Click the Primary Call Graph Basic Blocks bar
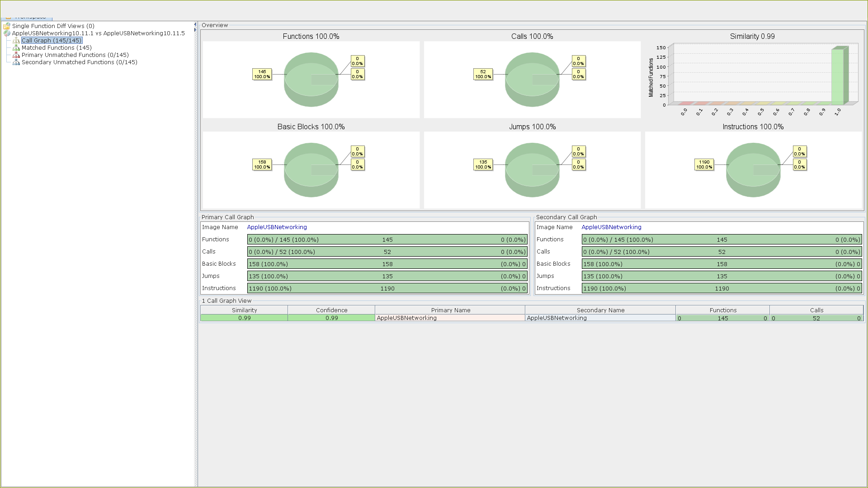 pyautogui.click(x=387, y=264)
